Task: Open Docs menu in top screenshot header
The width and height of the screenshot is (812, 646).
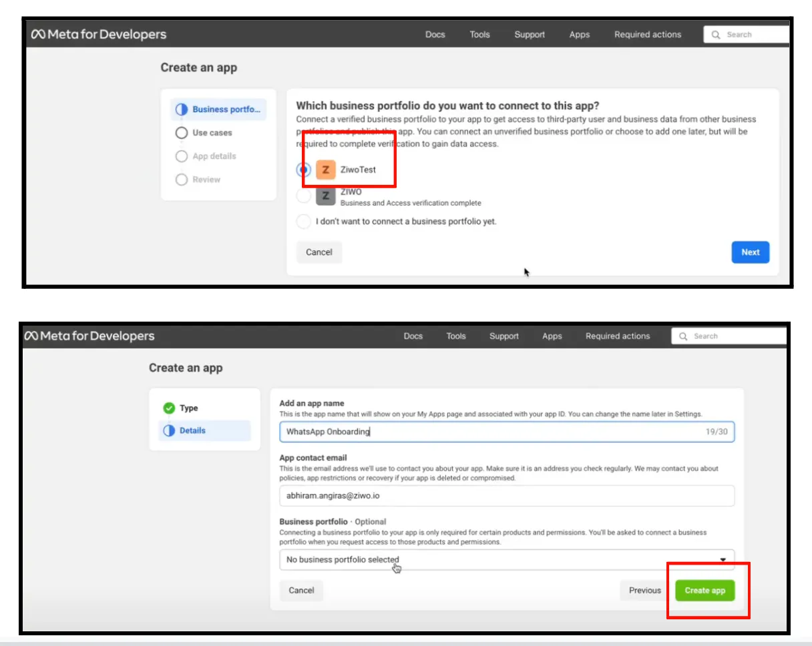Action: tap(435, 35)
